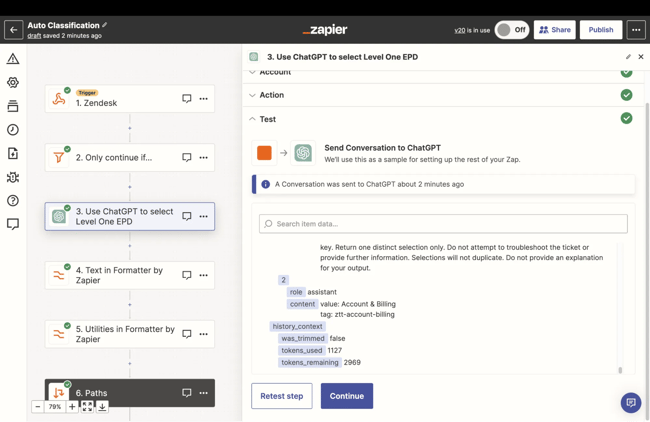Open zap settings gear icon

tap(13, 82)
